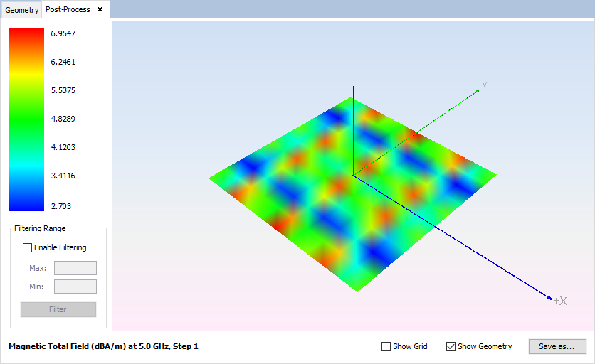Click the red top of the color scale
The width and height of the screenshot is (595, 364).
coord(26,34)
